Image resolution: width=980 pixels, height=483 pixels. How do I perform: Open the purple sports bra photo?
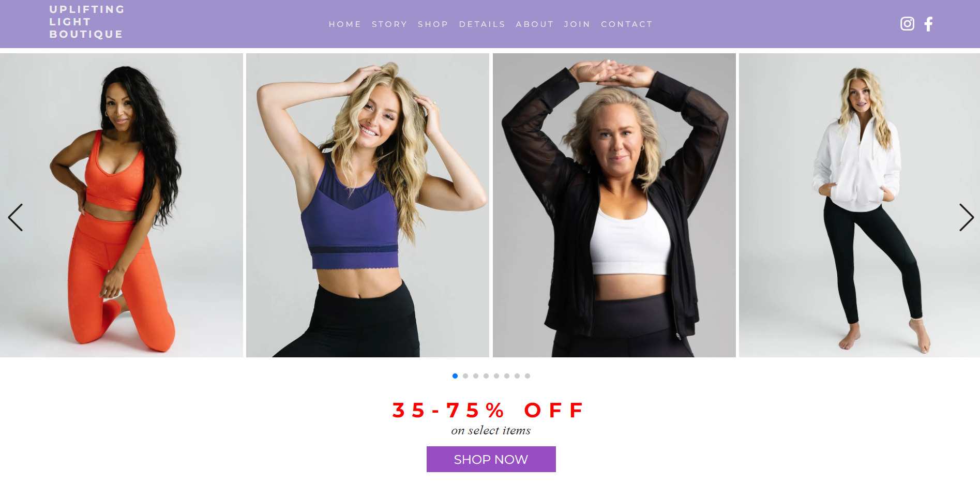pyautogui.click(x=368, y=205)
